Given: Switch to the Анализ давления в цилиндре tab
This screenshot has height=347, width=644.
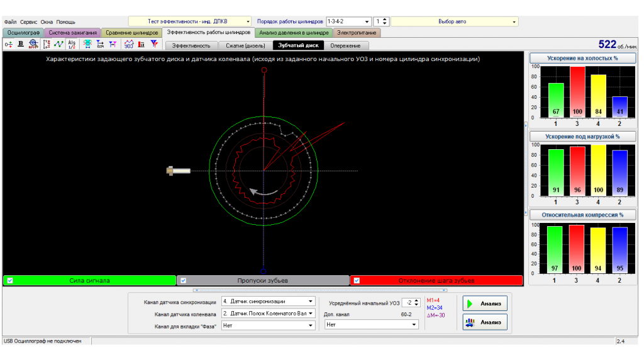Looking at the screenshot, I should click(x=294, y=33).
